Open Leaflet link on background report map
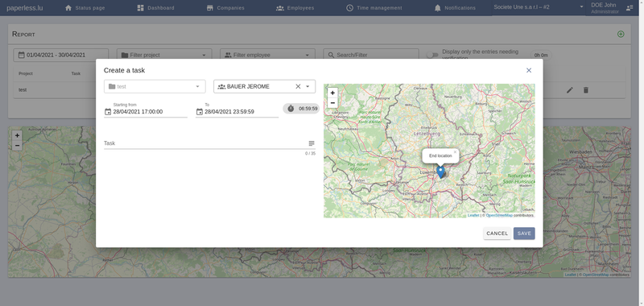Image resolution: width=644 pixels, height=306 pixels. [570, 275]
